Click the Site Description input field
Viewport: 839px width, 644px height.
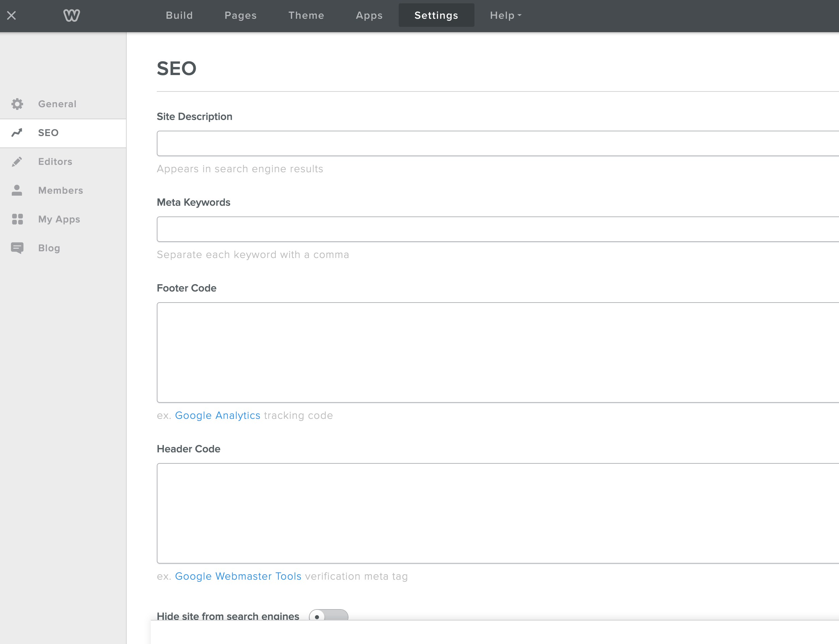pos(499,143)
